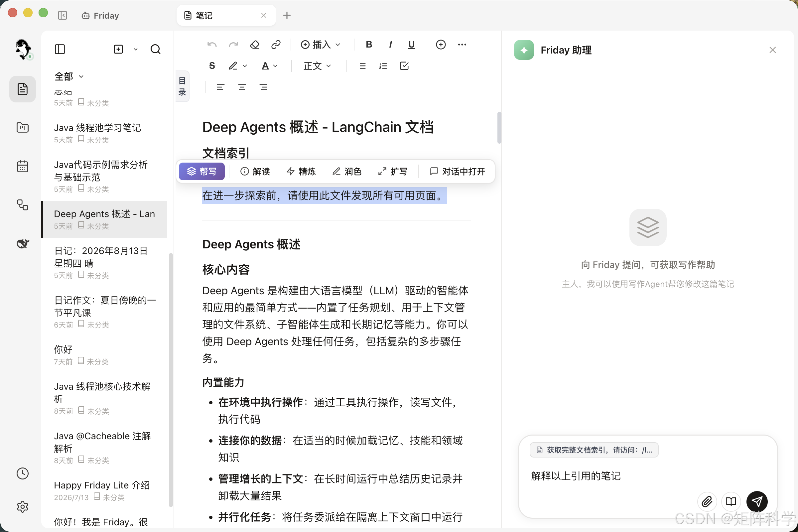Click the chat input text 解释以上引用的笔记
This screenshot has width=798, height=532.
click(x=576, y=476)
